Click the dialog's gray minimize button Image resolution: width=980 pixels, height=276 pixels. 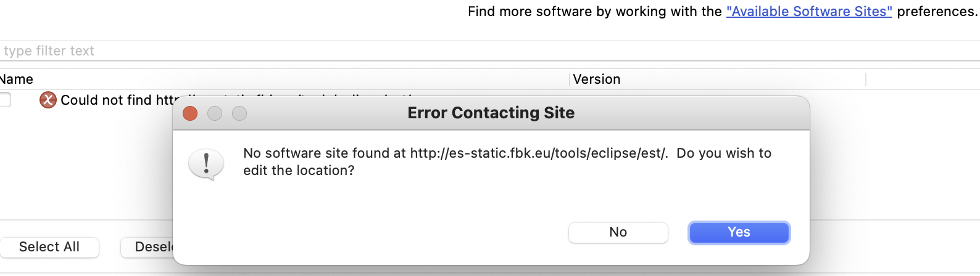click(215, 113)
